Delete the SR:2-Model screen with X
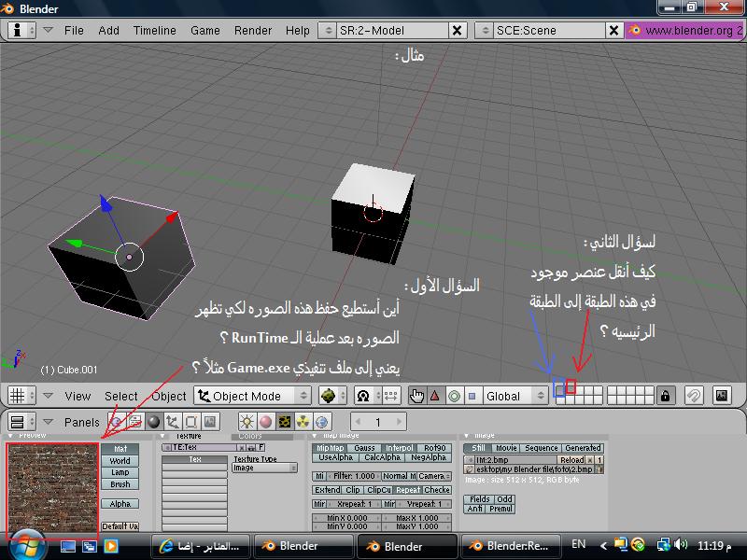The image size is (747, 560). pos(457,31)
